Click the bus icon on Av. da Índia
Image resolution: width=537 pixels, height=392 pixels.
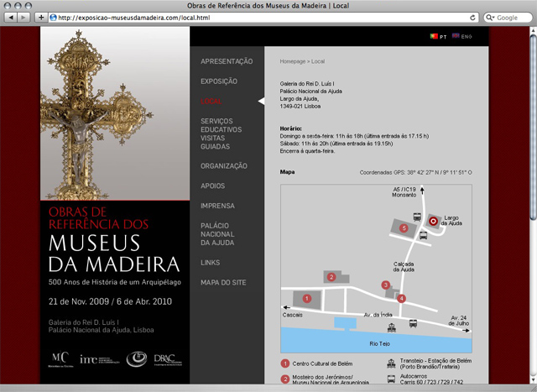pos(413,323)
